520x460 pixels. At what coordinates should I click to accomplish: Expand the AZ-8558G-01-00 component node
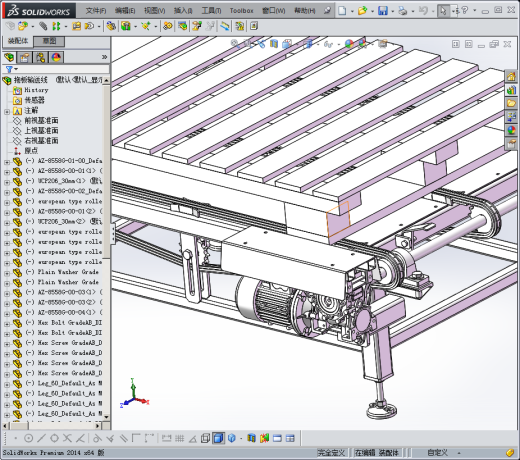point(7,162)
